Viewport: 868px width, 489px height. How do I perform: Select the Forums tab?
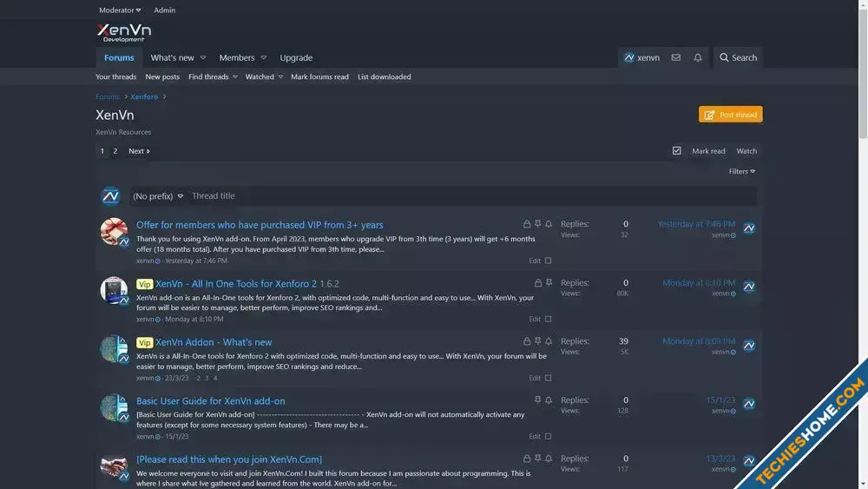[119, 57]
